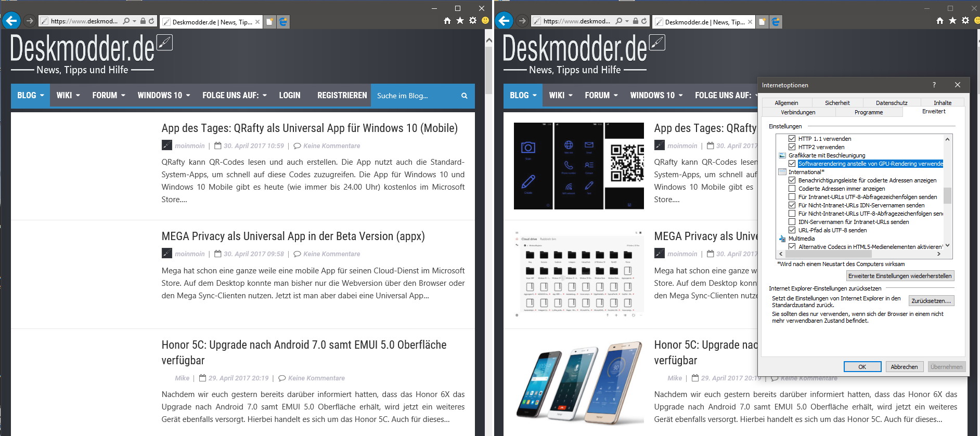Viewport: 980px width, 436px height.
Task: Expand 'FOLGE UNS AUF:' menu in left window
Action: coord(235,96)
